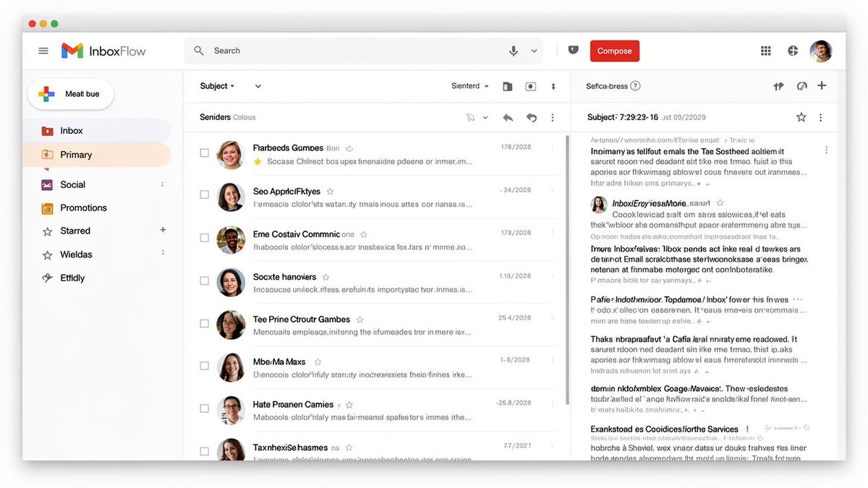Click the Seficabress label

click(607, 86)
